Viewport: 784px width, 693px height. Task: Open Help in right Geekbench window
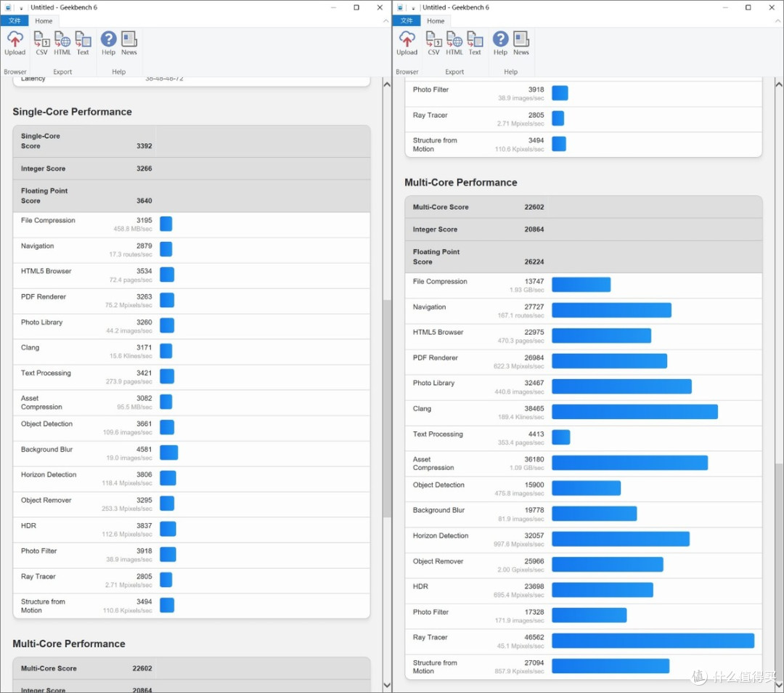click(500, 43)
